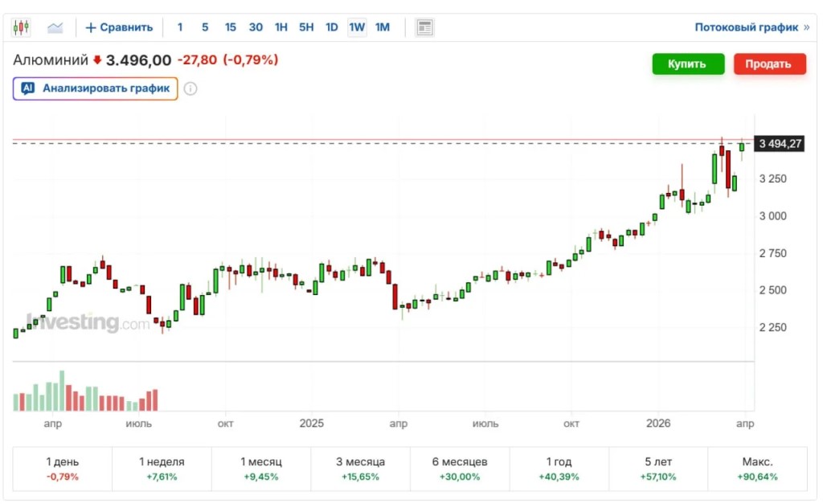Click the 3 494,27 price label on axis

point(780,144)
